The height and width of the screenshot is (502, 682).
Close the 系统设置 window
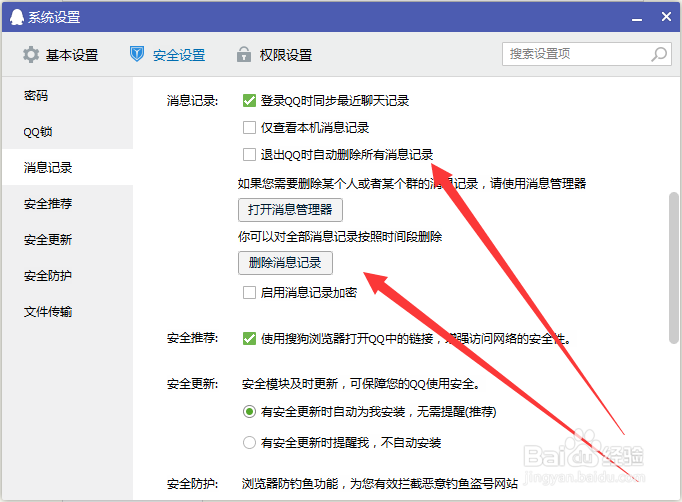[666, 17]
